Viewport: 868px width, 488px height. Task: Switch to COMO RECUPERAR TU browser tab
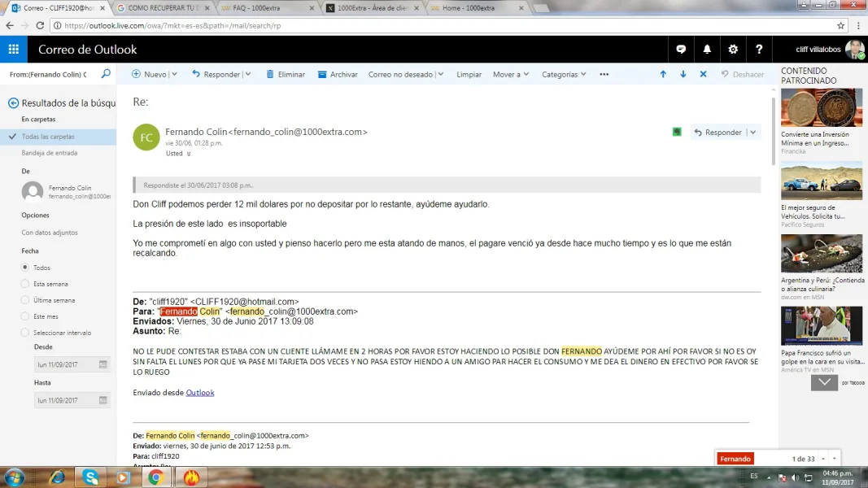(164, 8)
